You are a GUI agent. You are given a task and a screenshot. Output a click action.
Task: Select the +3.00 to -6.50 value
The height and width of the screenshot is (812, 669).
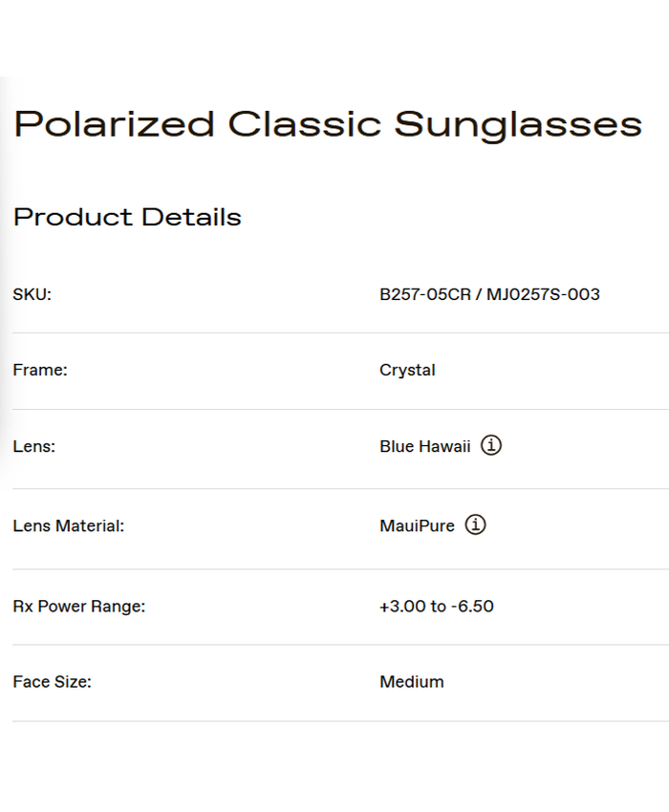tap(437, 606)
